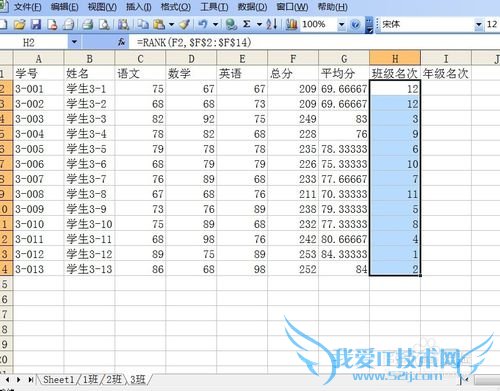Click the last sheet scroll arrow
The image size is (500, 391).
pyautogui.click(x=31, y=379)
